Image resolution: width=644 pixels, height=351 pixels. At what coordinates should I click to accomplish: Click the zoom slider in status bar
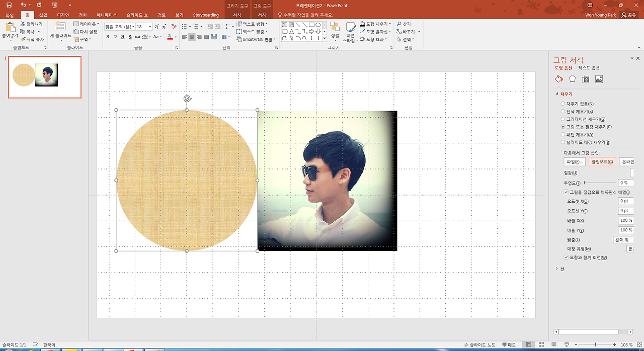595,345
